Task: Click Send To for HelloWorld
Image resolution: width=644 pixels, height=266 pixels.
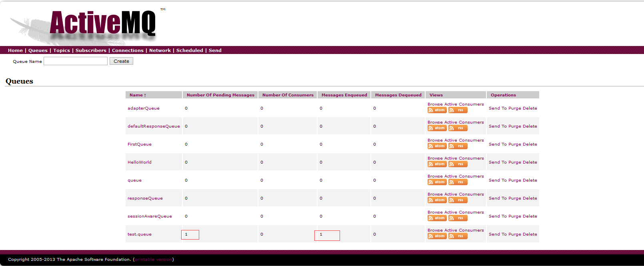Action: coord(498,162)
